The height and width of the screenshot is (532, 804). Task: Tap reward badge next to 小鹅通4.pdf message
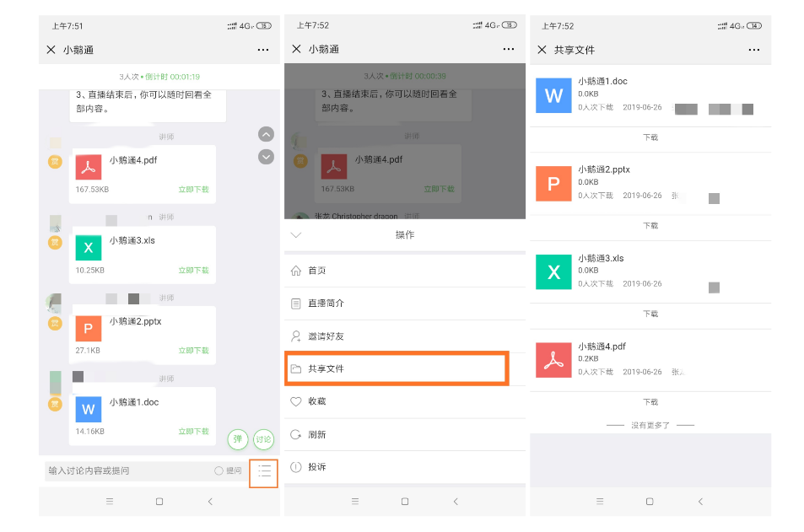point(55,162)
